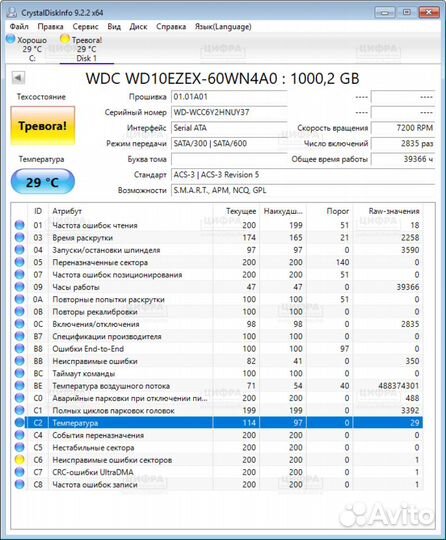Viewport: 446px width, 540px height.
Task: Click the blue status icon for attribute B8
Action: 20,349
